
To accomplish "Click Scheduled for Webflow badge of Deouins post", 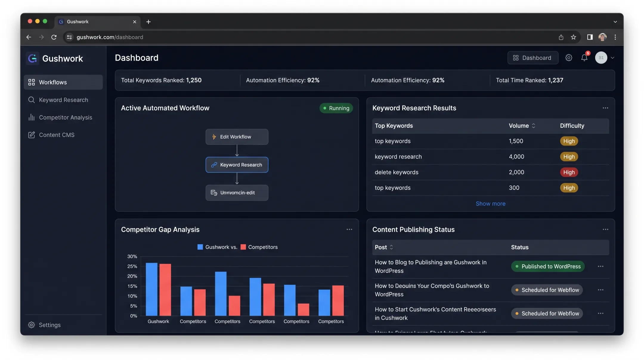I will pyautogui.click(x=547, y=290).
